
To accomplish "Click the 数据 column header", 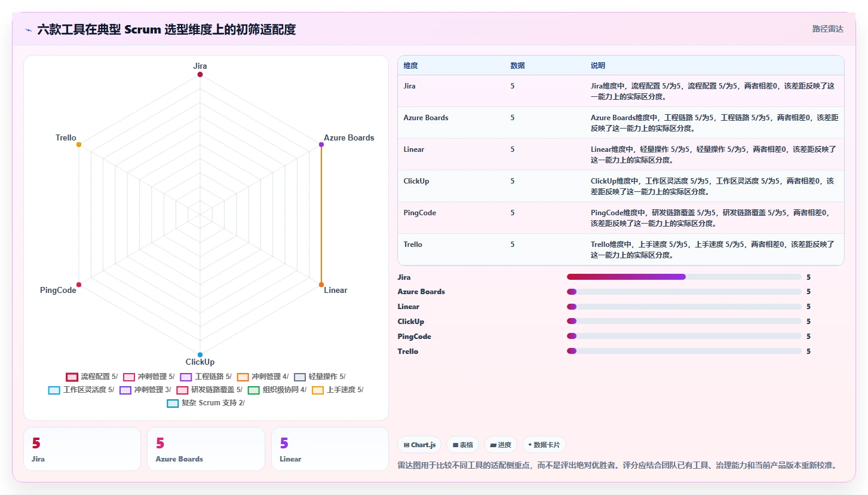I will pos(518,65).
